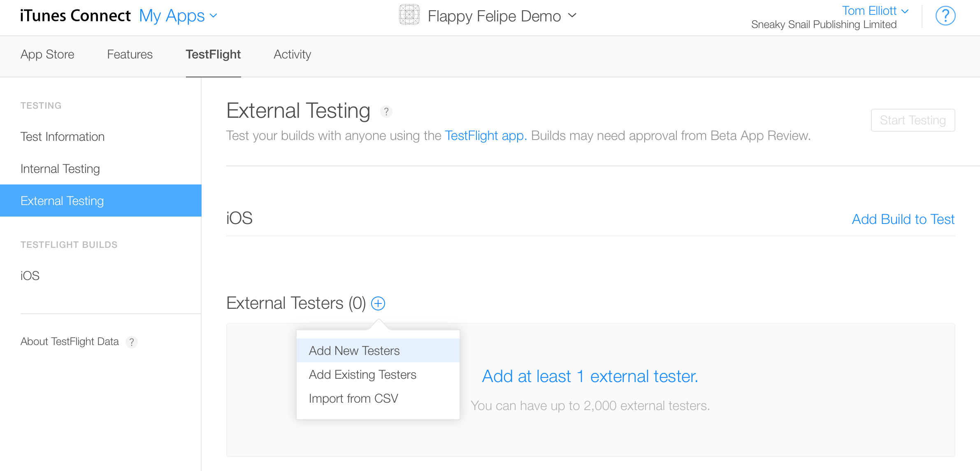Image resolution: width=980 pixels, height=471 pixels.
Task: Open the help question mark at top right
Action: point(945,16)
